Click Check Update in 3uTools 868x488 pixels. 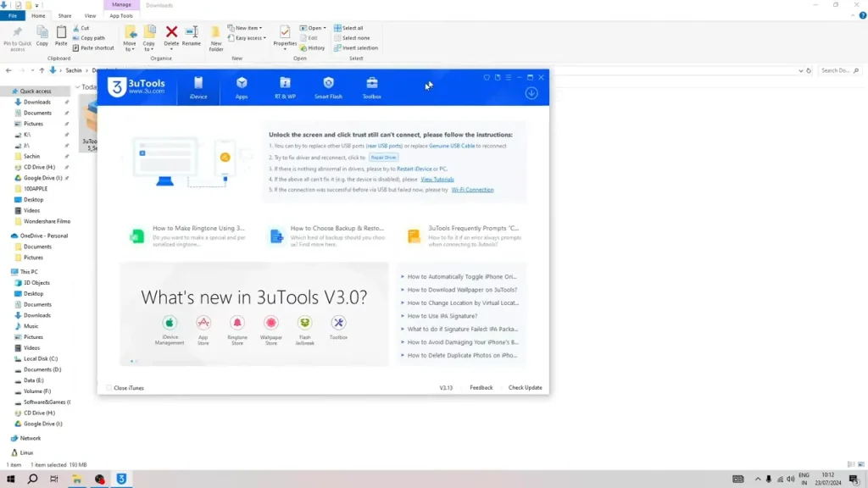[526, 388]
